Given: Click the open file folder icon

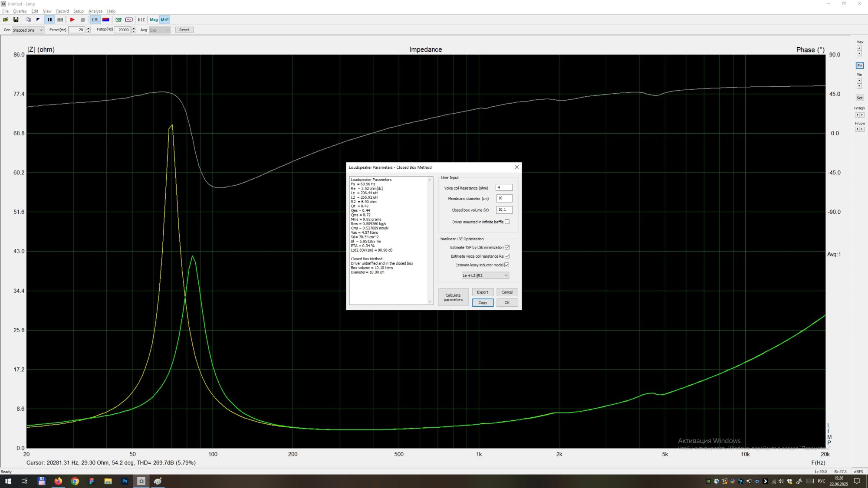Looking at the screenshot, I should click(x=6, y=20).
